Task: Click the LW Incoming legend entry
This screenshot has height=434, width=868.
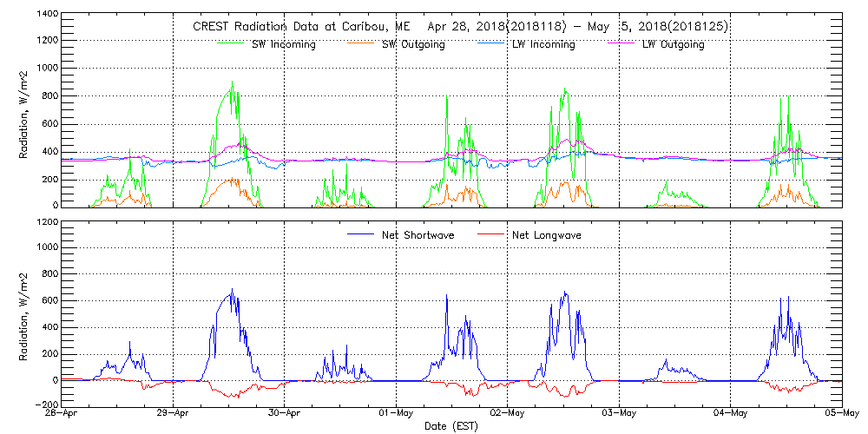Action: (x=542, y=44)
